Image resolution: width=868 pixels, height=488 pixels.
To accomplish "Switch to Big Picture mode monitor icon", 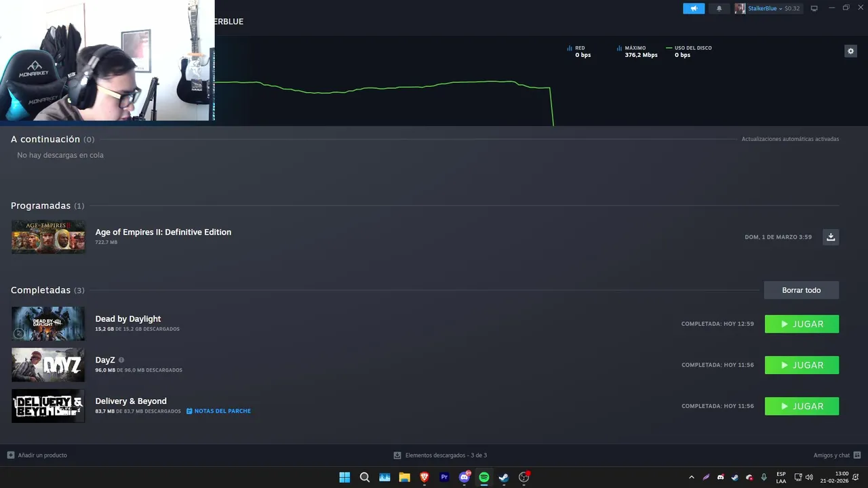I will [x=814, y=8].
